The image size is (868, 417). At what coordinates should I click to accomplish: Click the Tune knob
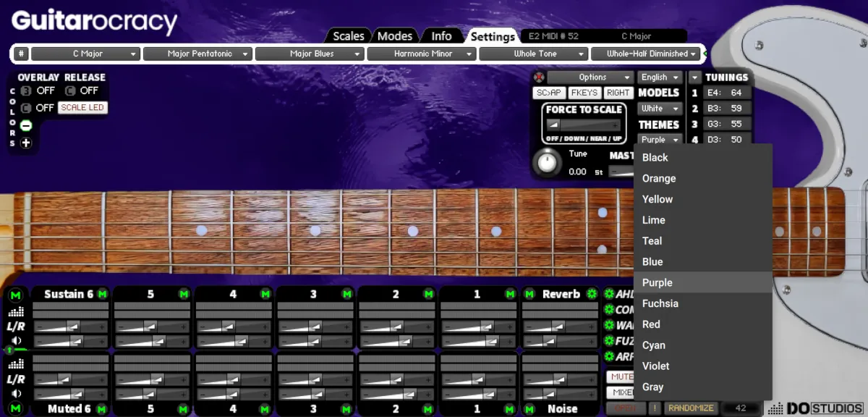[x=548, y=161]
